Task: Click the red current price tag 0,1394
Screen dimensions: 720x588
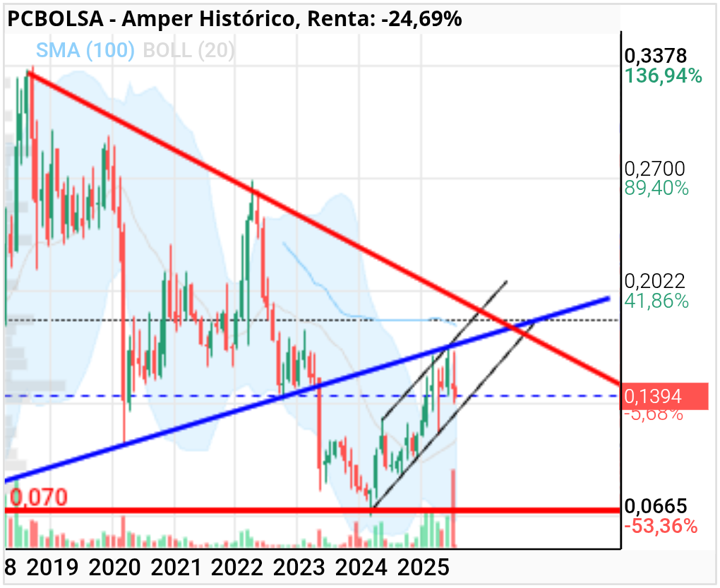Action: (664, 396)
